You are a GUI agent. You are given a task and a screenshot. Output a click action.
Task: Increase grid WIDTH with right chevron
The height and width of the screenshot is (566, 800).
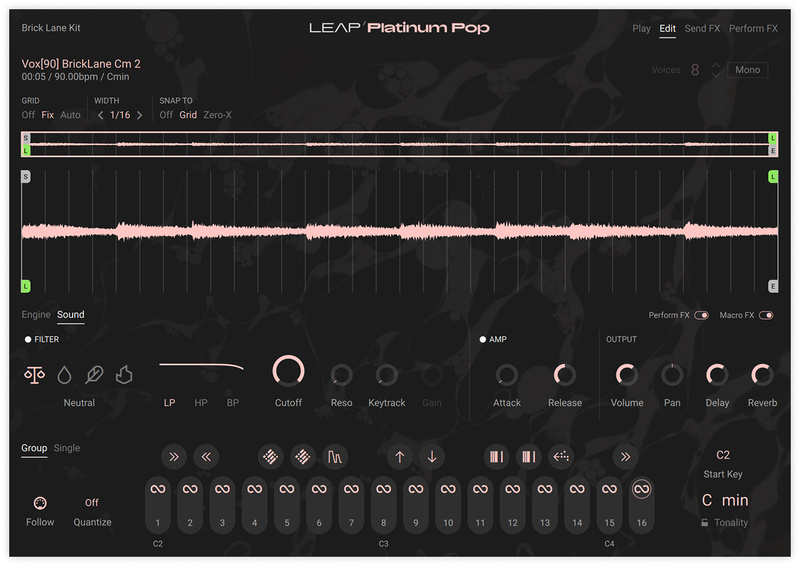(x=139, y=115)
